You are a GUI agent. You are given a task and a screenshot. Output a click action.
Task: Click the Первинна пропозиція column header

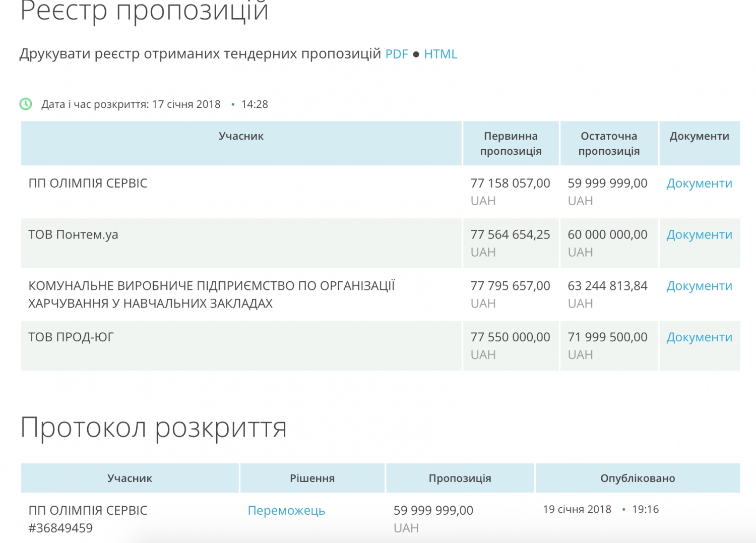[x=511, y=144]
